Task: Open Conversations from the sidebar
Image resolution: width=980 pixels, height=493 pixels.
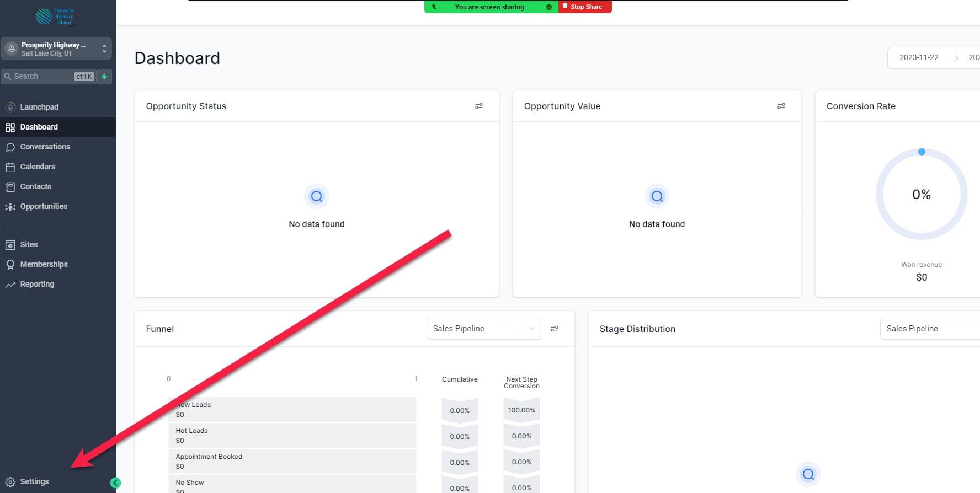Action: click(45, 147)
